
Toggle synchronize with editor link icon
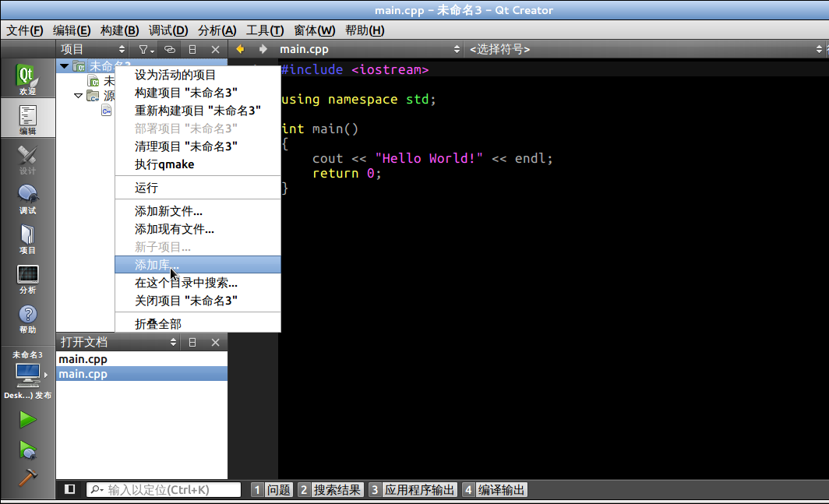click(170, 49)
